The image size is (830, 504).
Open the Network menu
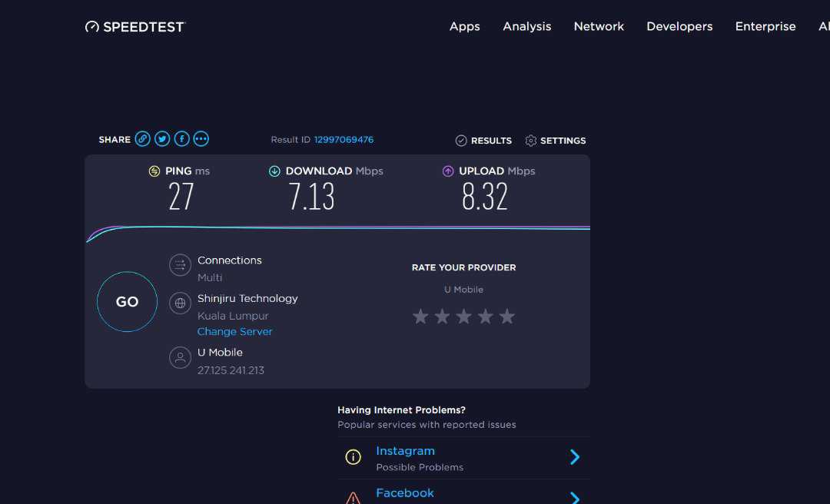tap(599, 26)
